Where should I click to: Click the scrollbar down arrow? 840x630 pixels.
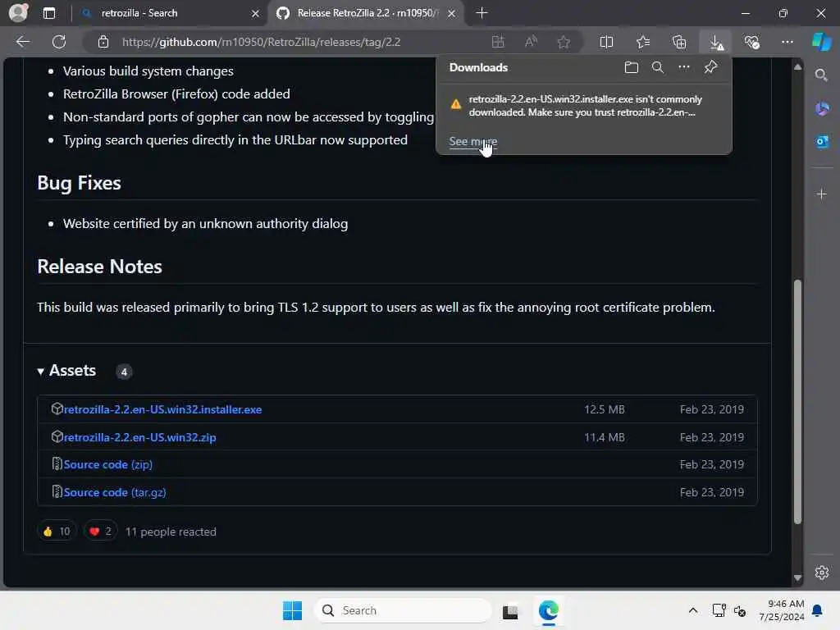797,577
